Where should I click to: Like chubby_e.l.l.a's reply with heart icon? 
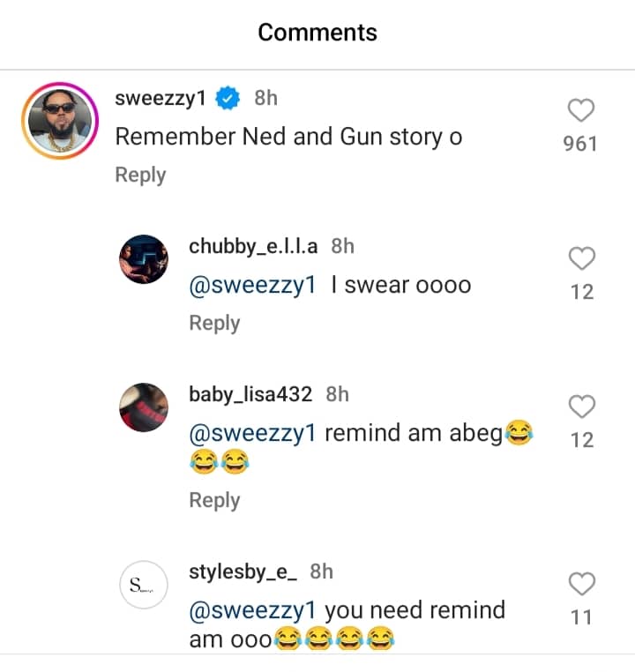click(581, 258)
